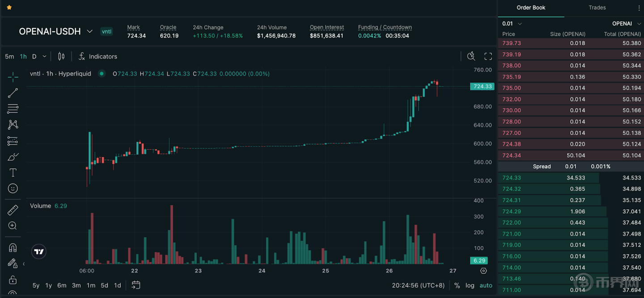Open the quick search lightning icon

[471, 56]
